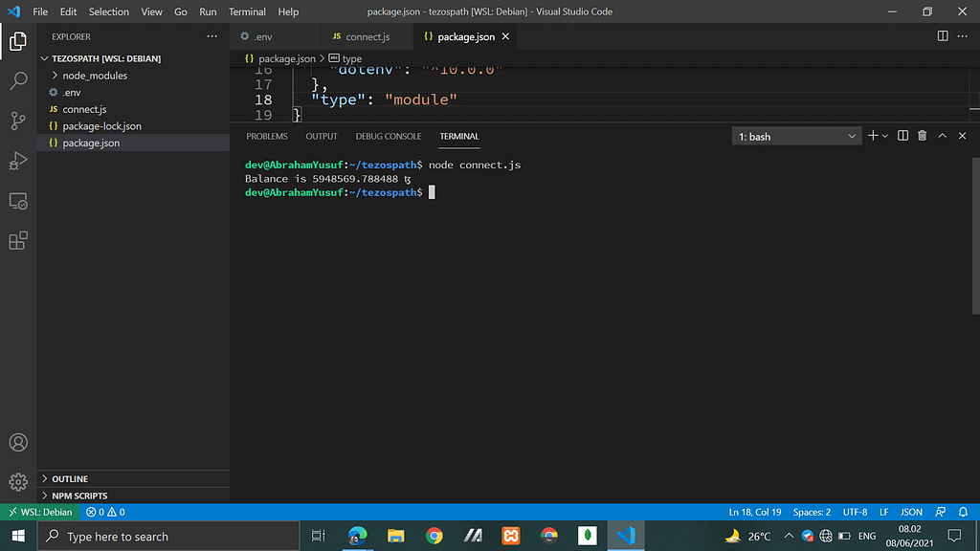
Task: Open package-lock.json in explorer
Action: 133,126
